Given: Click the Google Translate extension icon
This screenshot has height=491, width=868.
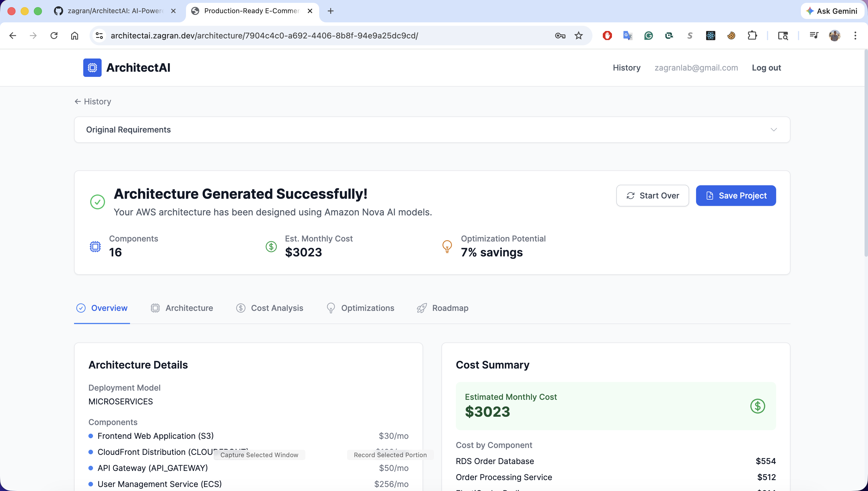Looking at the screenshot, I should click(627, 36).
